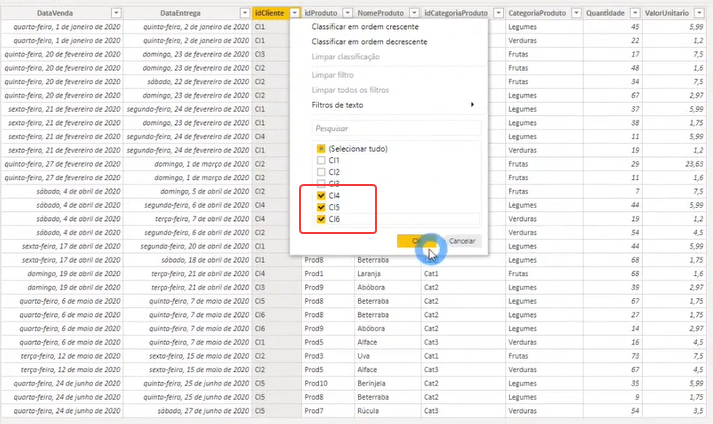Toggle the (Selecionar tudo) checkbox
The image size is (713, 424).
click(x=321, y=149)
